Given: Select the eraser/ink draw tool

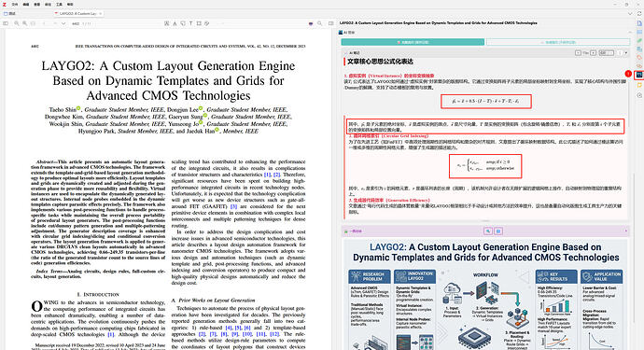Looking at the screenshot, I should point(207,23).
